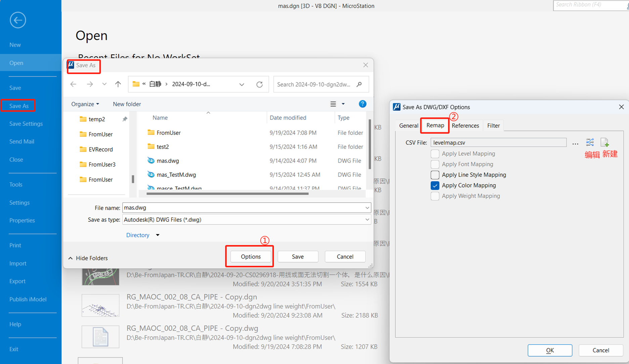Confirm DWG/DXF options with OK
Viewport: 629px width, 364px height.
(550, 350)
